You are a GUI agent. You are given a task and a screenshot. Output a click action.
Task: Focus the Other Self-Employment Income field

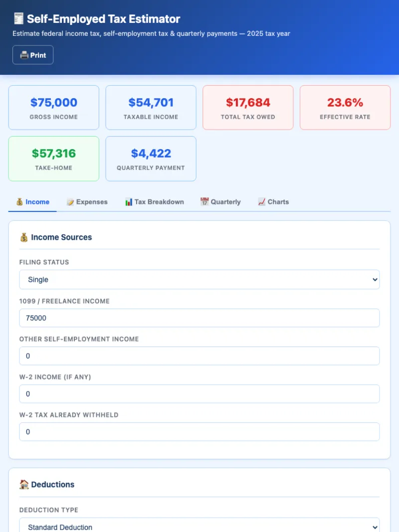point(199,356)
